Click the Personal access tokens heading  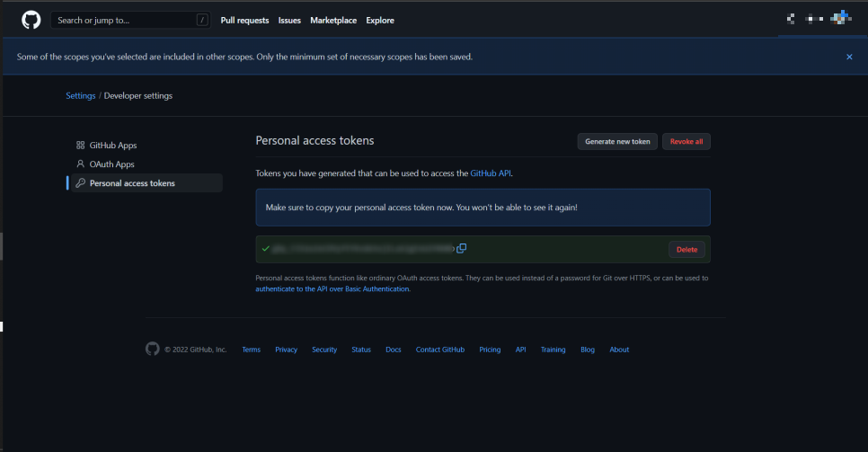[x=314, y=141]
